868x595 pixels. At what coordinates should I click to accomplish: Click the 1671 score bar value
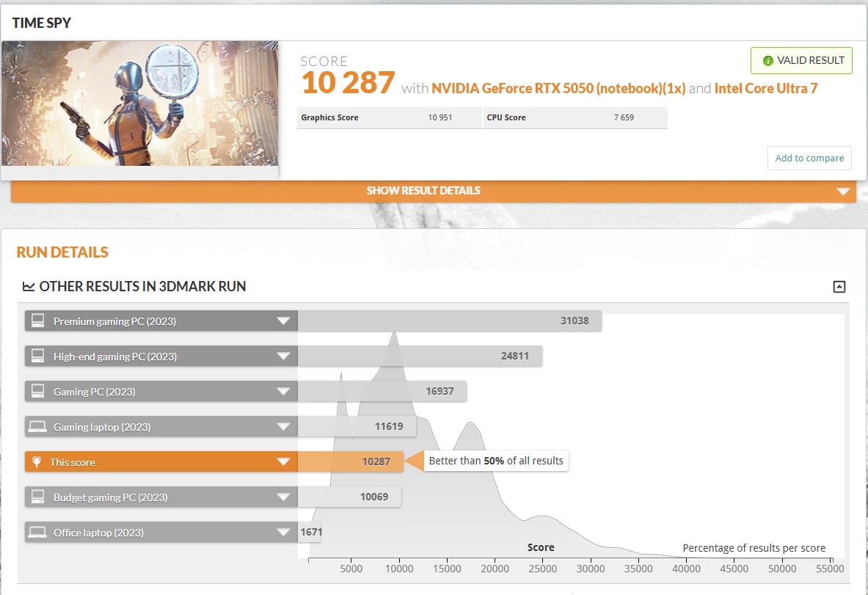click(x=312, y=532)
